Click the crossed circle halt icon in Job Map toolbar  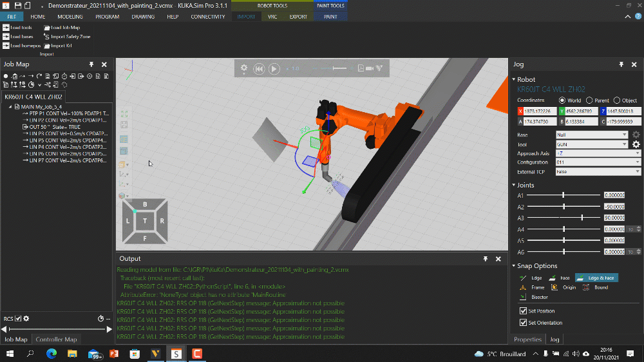point(90,76)
